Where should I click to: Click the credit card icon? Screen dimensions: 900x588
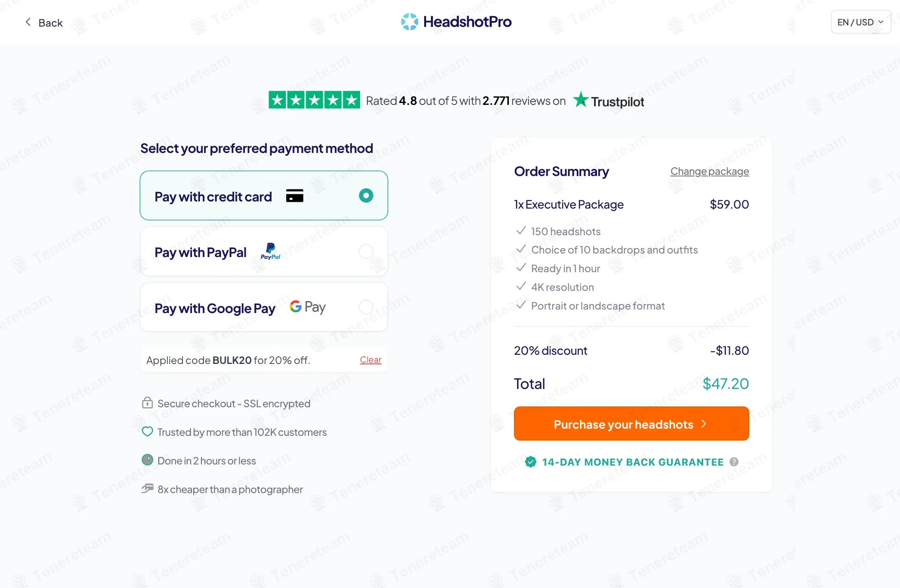(295, 195)
